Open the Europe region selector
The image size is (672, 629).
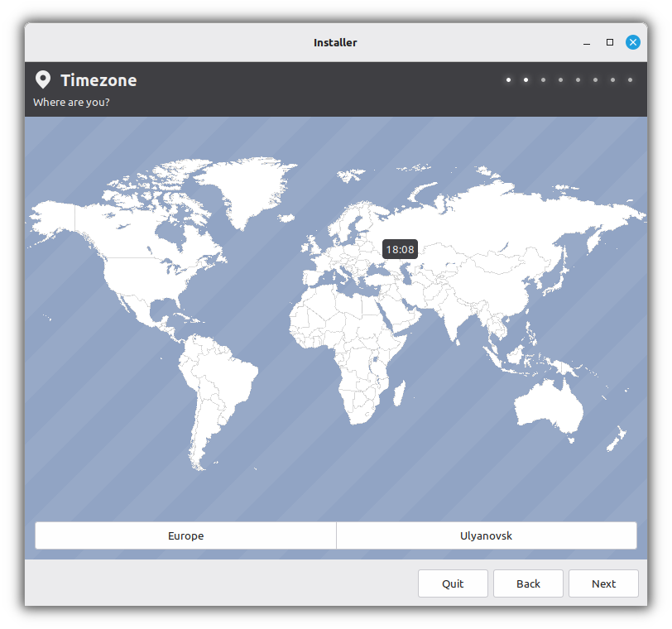point(185,535)
